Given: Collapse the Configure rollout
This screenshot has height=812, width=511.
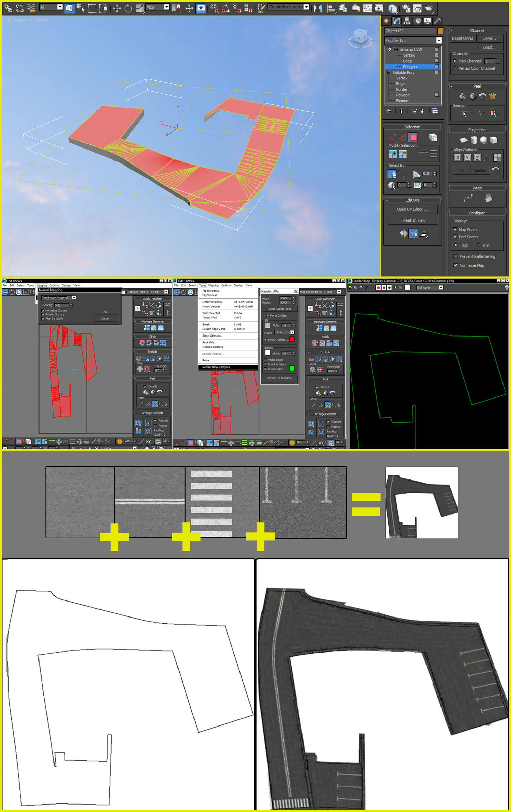Looking at the screenshot, I should (451, 213).
